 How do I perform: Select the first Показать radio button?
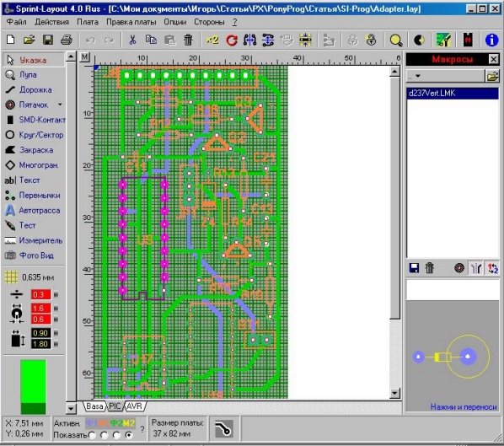point(92,435)
